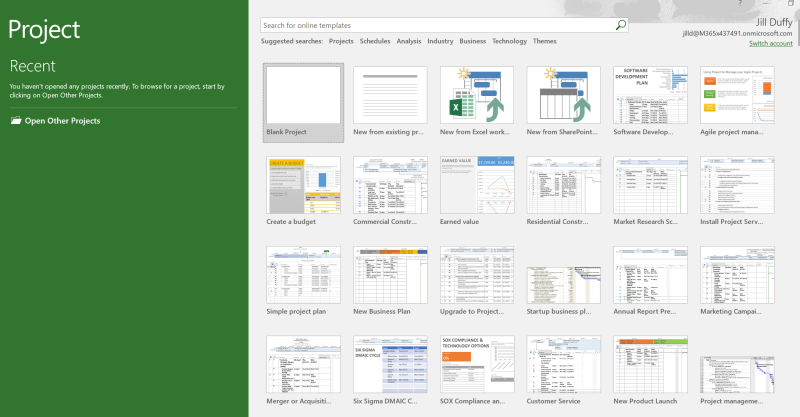Click the Industry suggested search
The image size is (800, 417).
coord(440,41)
